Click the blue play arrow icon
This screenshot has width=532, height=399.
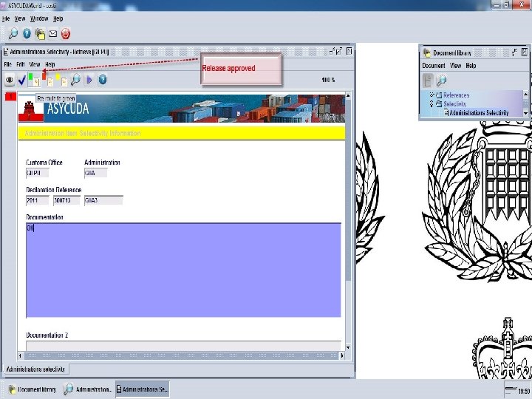point(89,80)
